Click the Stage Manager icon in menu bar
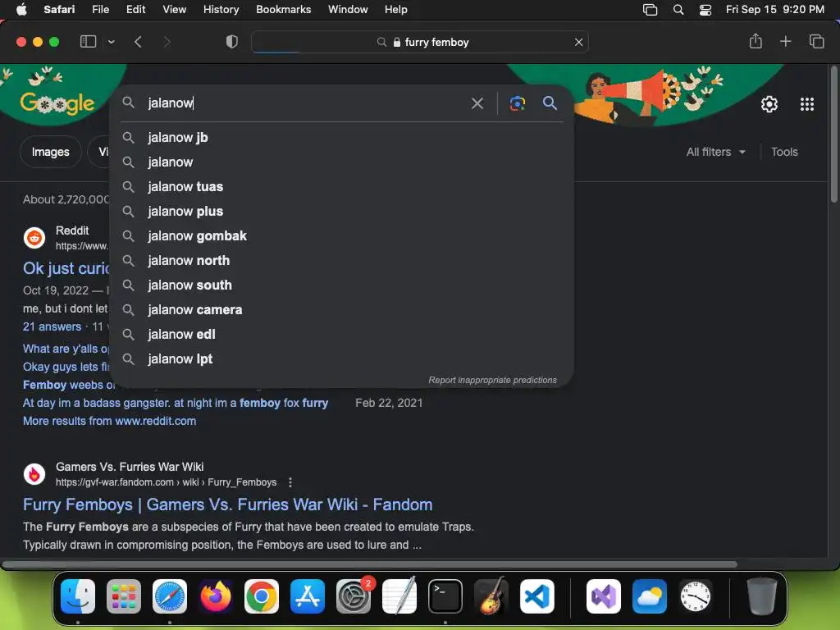This screenshot has width=840, height=630. click(650, 10)
